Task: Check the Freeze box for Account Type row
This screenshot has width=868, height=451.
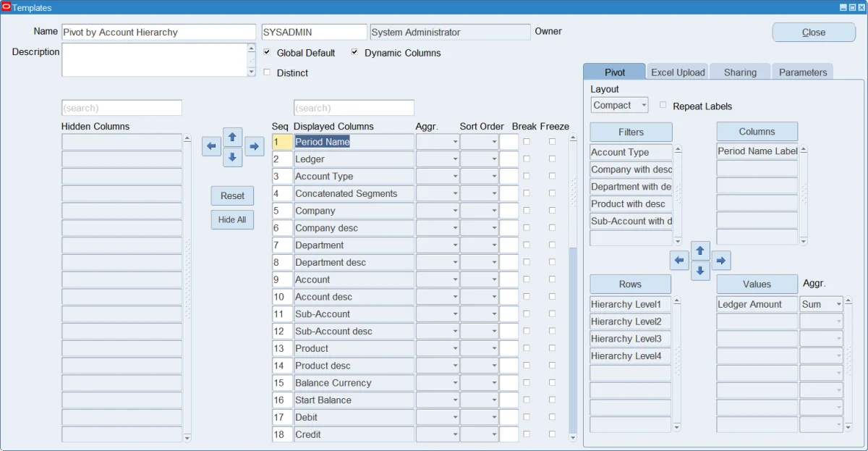Action: coord(552,176)
